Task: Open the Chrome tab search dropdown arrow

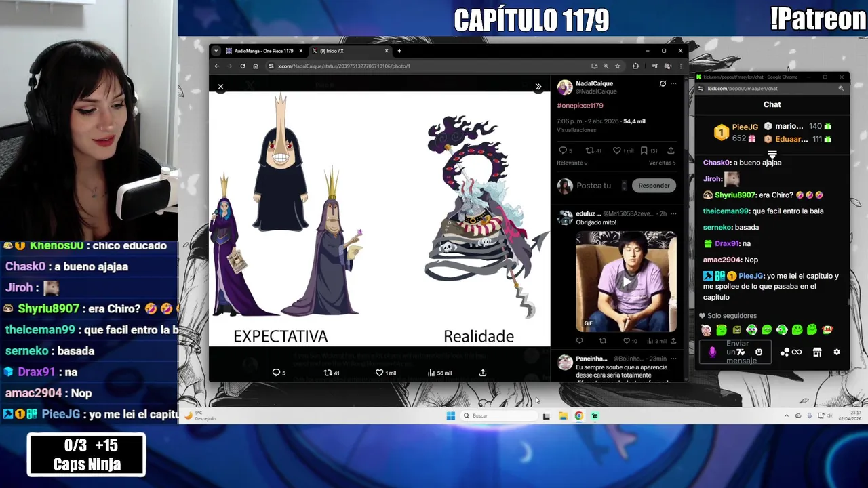Action: (x=216, y=51)
